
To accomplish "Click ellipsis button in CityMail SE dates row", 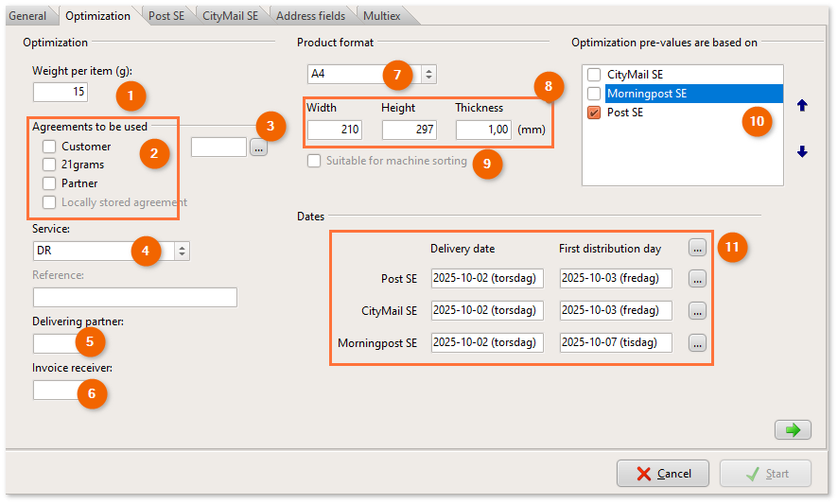I will (697, 311).
